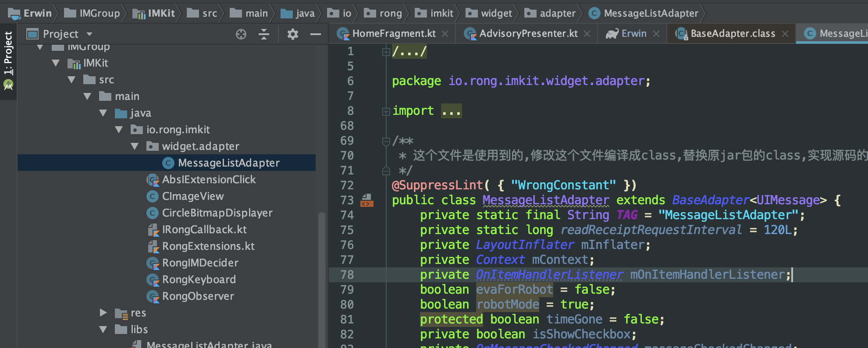868x348 pixels.
Task: Click io breadcrumb in navigation bar
Action: tap(339, 14)
